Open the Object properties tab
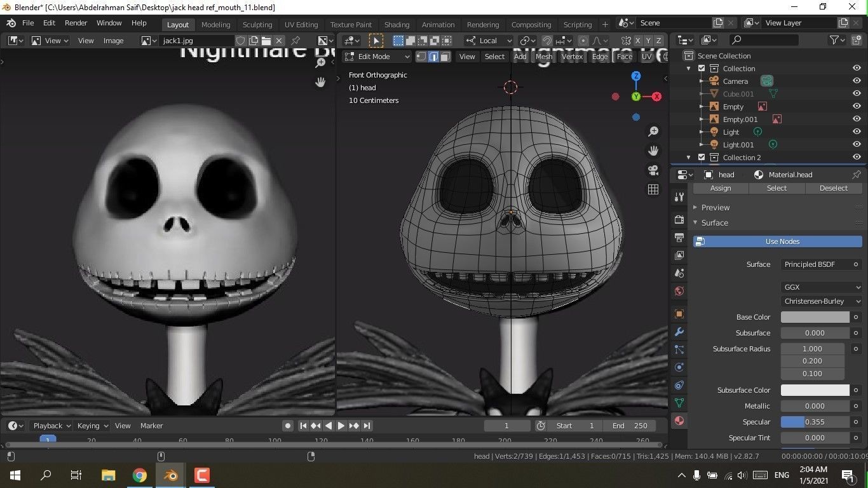 tap(679, 314)
